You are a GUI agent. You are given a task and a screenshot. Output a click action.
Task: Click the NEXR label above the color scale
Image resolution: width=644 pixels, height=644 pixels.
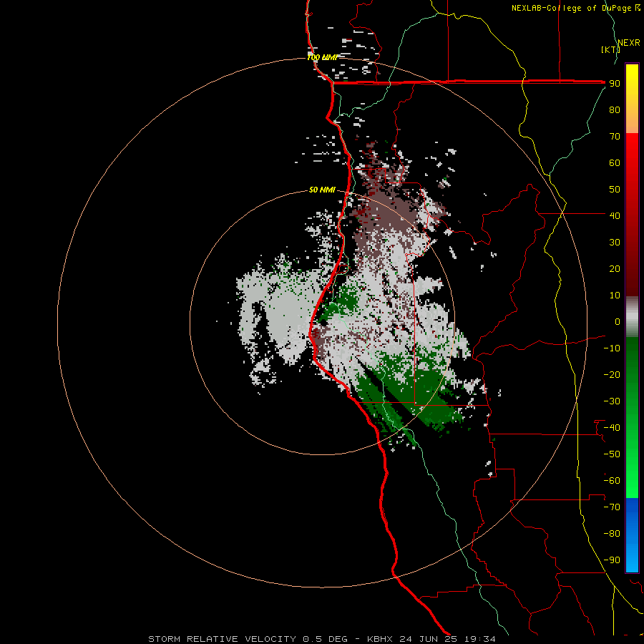click(x=629, y=43)
